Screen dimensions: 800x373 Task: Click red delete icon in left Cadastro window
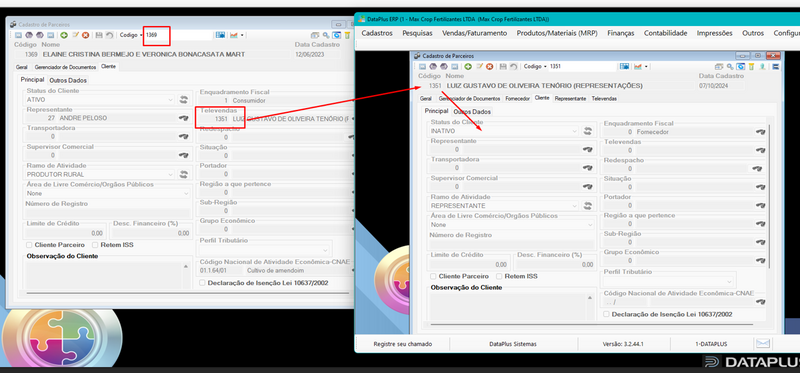click(86, 35)
